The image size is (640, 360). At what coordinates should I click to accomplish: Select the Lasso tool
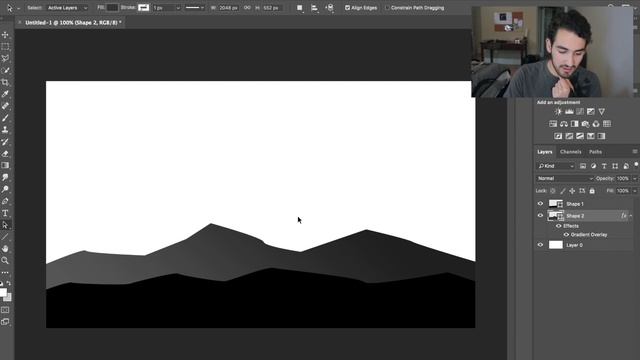pyautogui.click(x=5, y=58)
